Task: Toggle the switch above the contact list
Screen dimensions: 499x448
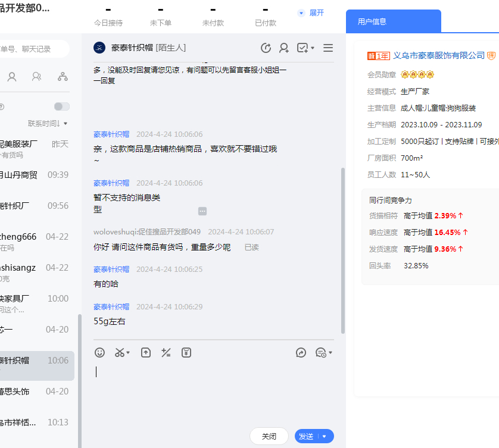Action: pos(61,106)
